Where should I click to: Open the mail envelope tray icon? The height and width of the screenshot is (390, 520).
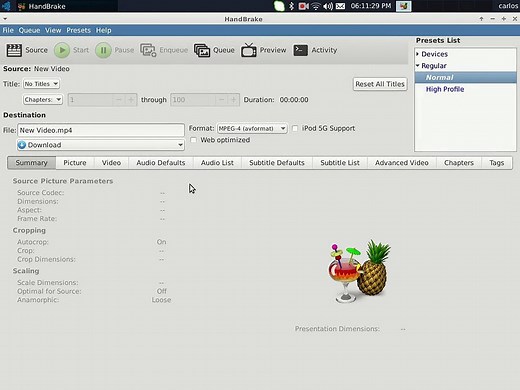pos(340,6)
